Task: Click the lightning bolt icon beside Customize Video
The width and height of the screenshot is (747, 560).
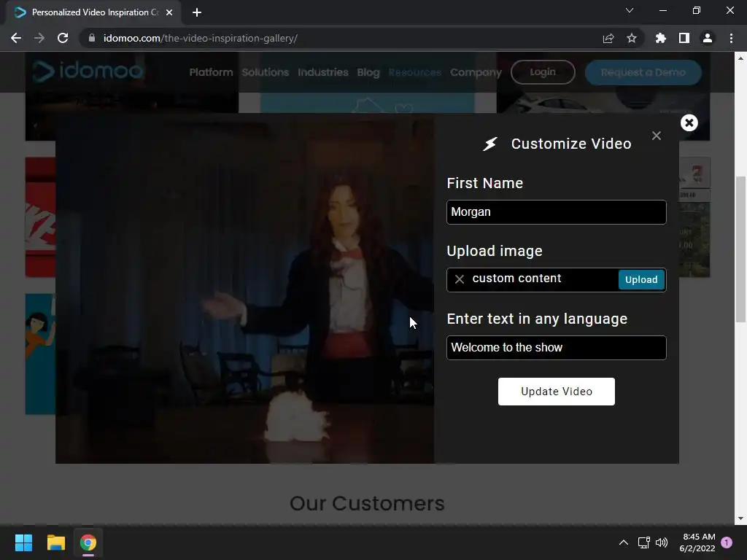Action: click(x=489, y=144)
